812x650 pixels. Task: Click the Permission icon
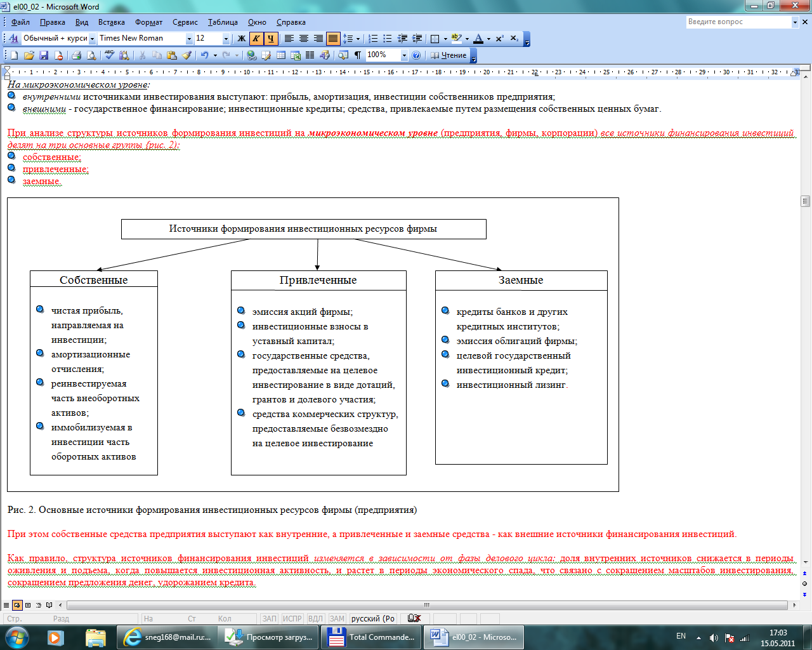(x=59, y=55)
